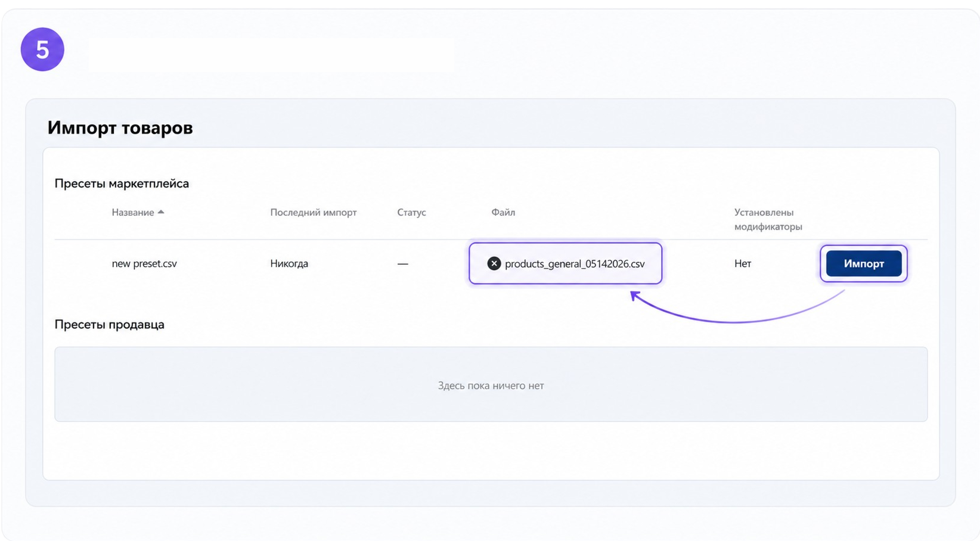Click the Установлены модификаторы column header

pos(768,219)
